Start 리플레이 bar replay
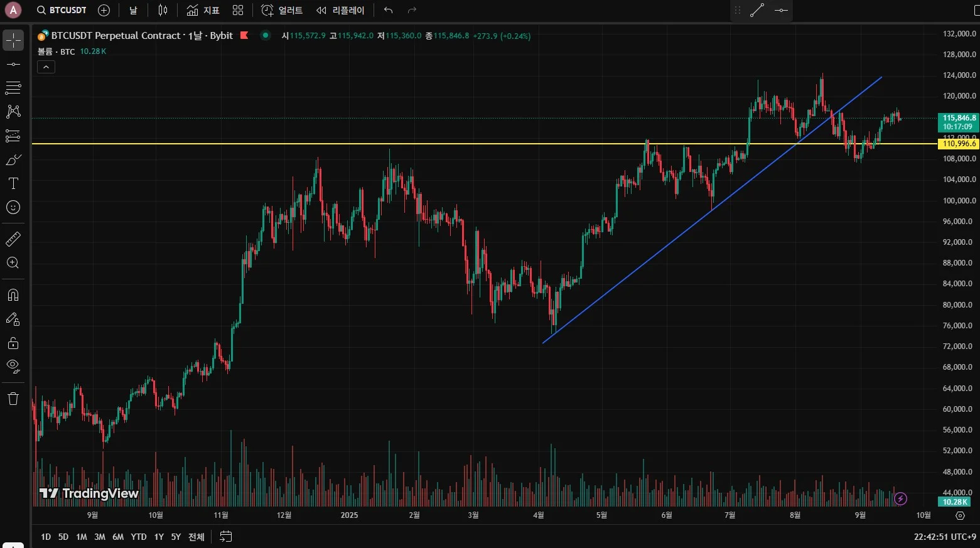This screenshot has width=980, height=548. click(340, 10)
